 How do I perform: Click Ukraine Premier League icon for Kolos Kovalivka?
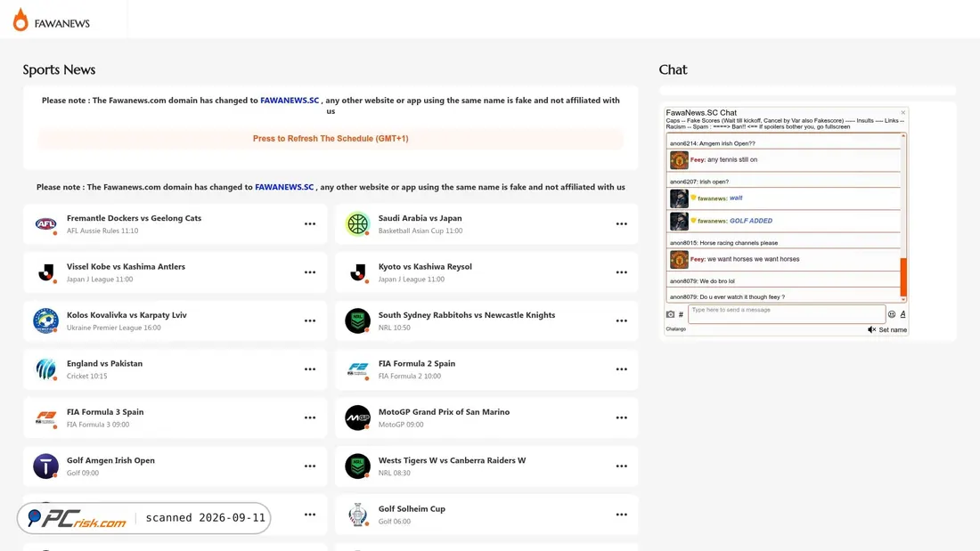click(45, 320)
